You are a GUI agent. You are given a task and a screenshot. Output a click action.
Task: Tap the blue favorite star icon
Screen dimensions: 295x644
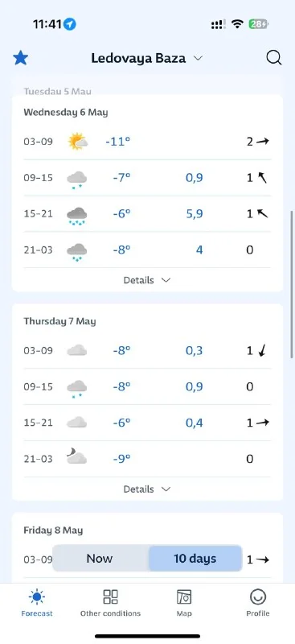click(x=20, y=58)
